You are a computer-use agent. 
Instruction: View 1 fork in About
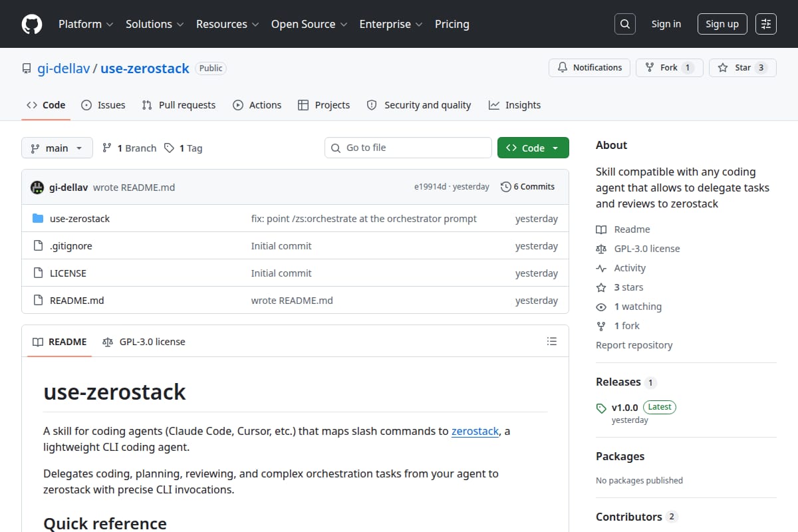pos(618,326)
